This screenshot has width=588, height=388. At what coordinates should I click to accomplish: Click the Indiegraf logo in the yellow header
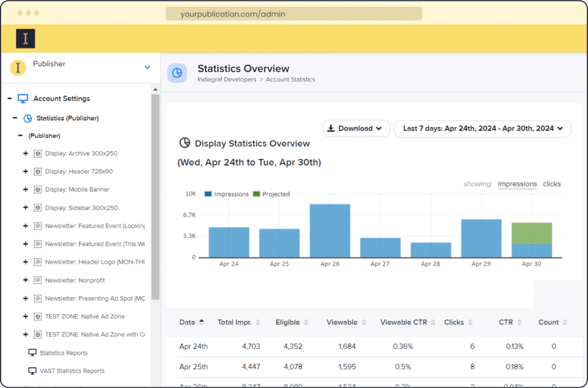point(25,38)
